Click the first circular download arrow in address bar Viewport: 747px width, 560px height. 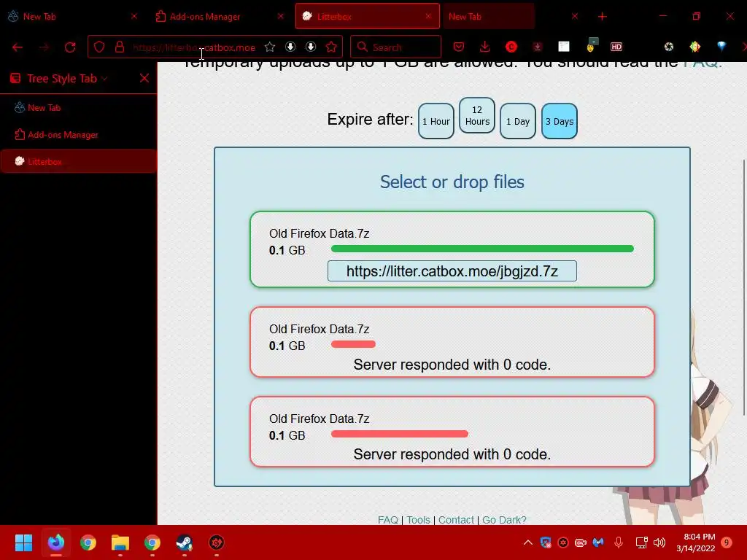(290, 47)
